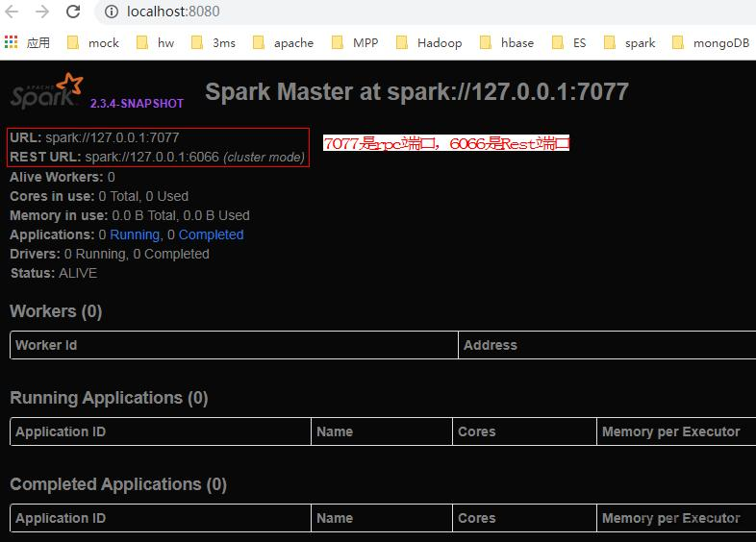Click the Status: ALIVE line
The height and width of the screenshot is (542, 756).
pyautogui.click(x=54, y=273)
